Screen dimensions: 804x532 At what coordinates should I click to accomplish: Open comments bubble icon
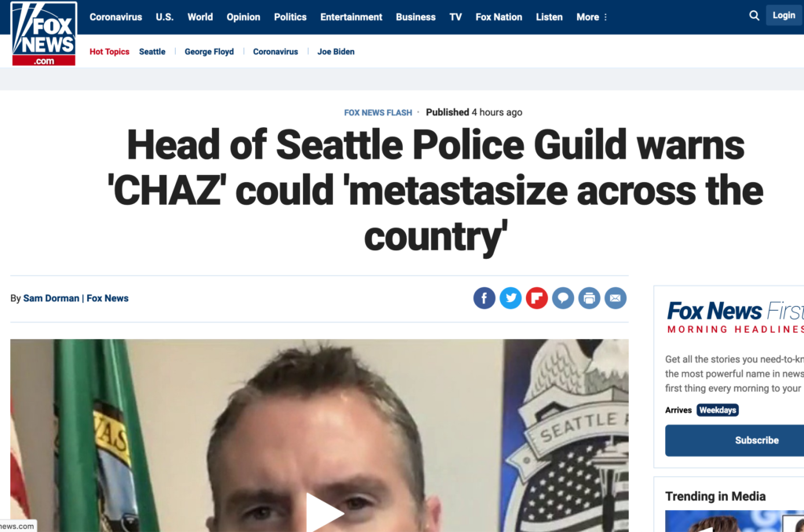[x=562, y=297]
